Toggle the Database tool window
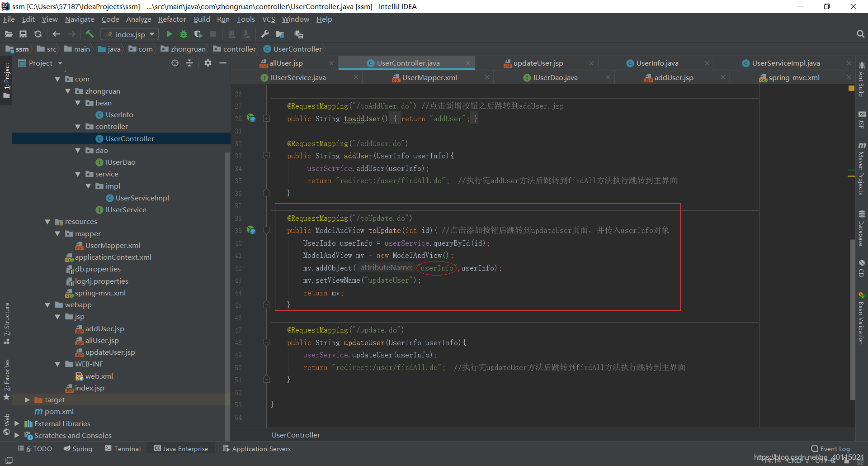 coord(862,228)
